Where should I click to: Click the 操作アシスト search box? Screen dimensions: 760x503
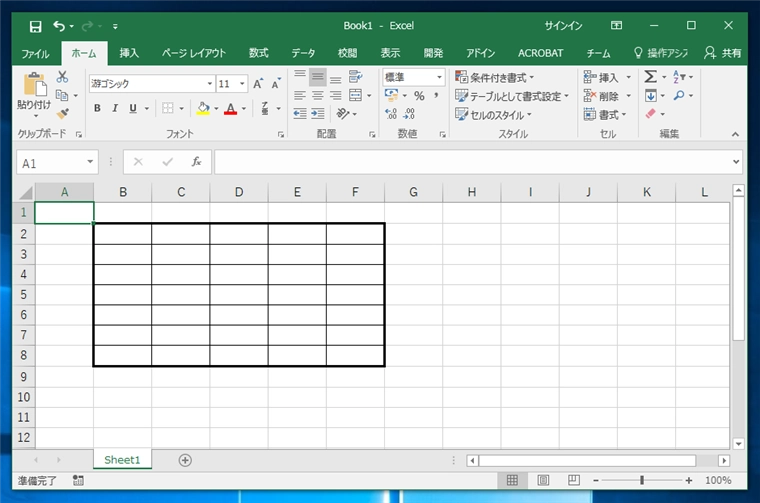click(x=661, y=53)
